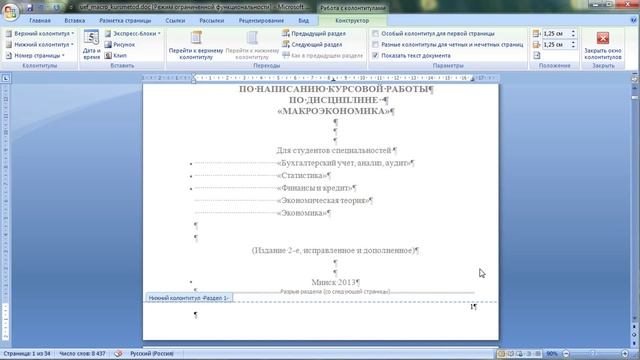Click Русский (Россия) language indicator
640x360 pixels.
(x=152, y=353)
